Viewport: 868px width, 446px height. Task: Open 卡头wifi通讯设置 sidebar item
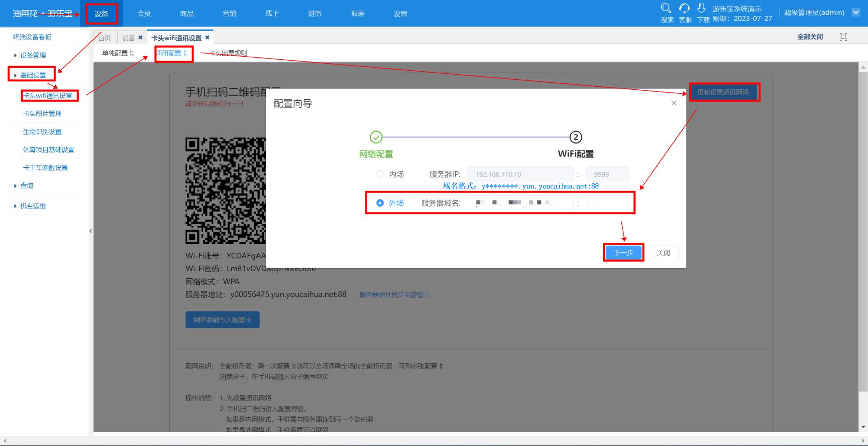pyautogui.click(x=48, y=96)
